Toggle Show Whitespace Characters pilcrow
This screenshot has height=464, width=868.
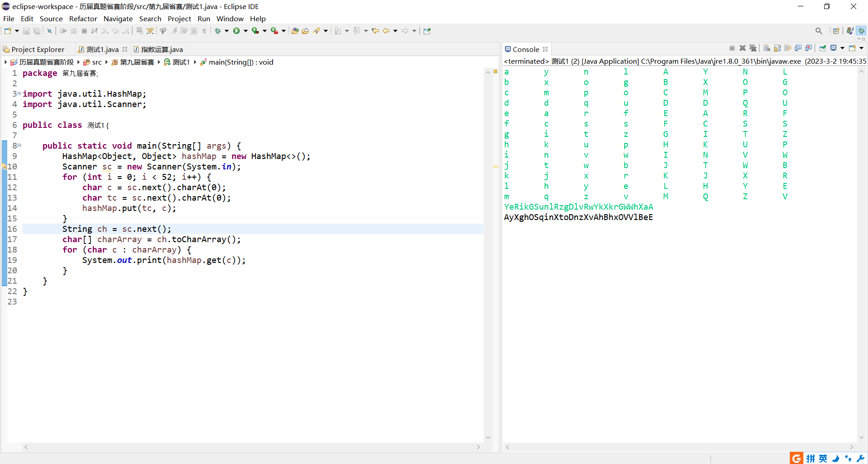(204, 31)
